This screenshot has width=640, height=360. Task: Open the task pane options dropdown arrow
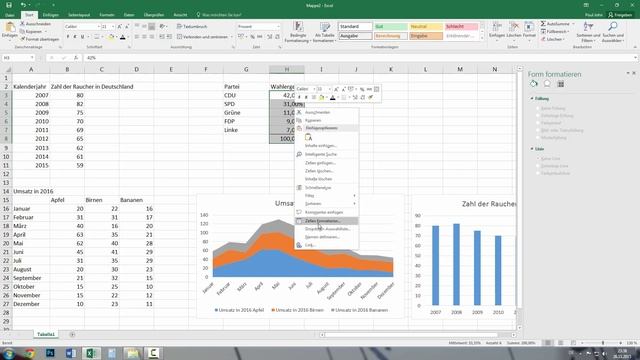tap(628, 73)
